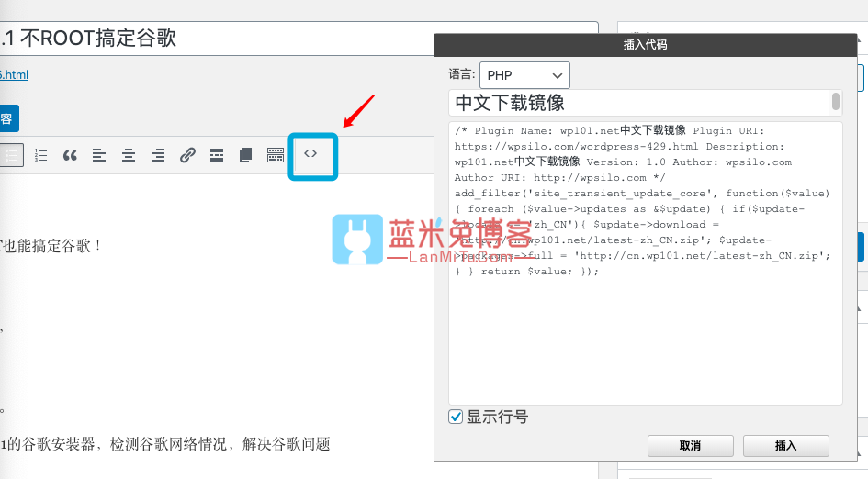Click the 插入 button to insert code
Screen dimensions: 868x479
785,446
